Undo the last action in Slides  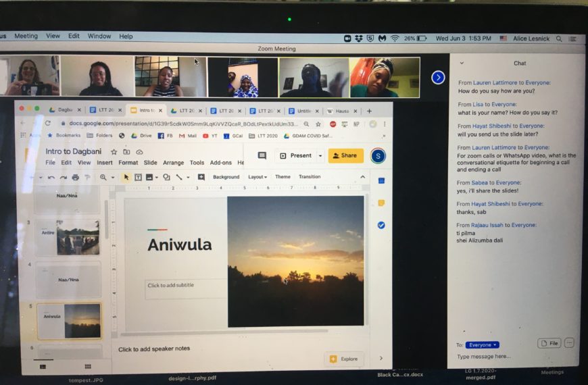(x=51, y=178)
